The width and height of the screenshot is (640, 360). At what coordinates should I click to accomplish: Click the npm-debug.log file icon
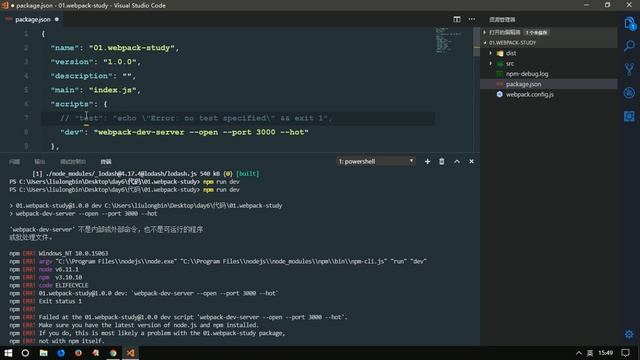pos(500,74)
